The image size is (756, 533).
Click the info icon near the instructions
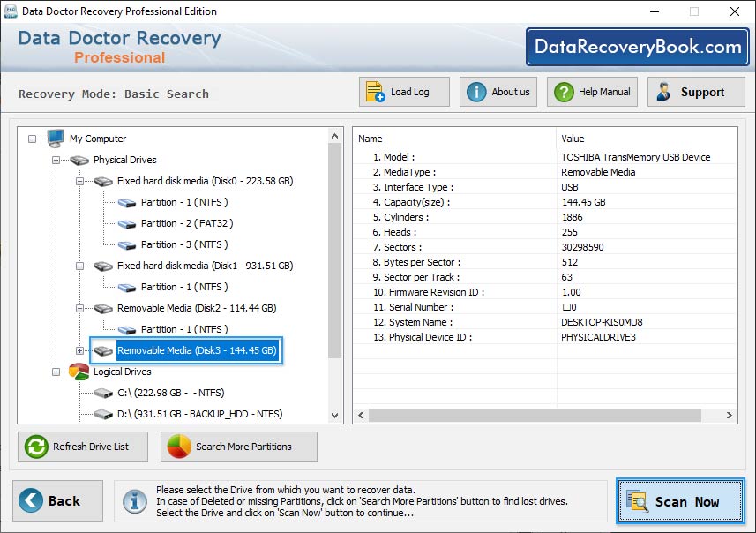point(134,501)
